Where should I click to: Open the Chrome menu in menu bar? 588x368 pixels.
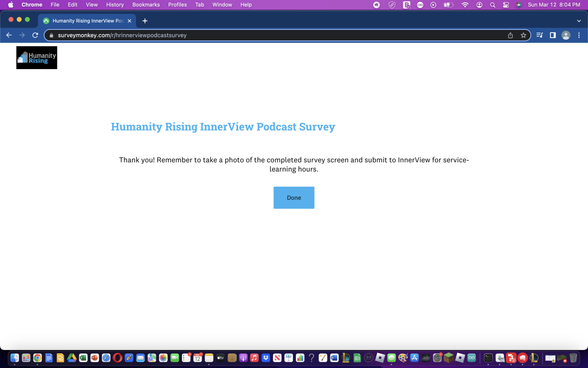pyautogui.click(x=32, y=5)
